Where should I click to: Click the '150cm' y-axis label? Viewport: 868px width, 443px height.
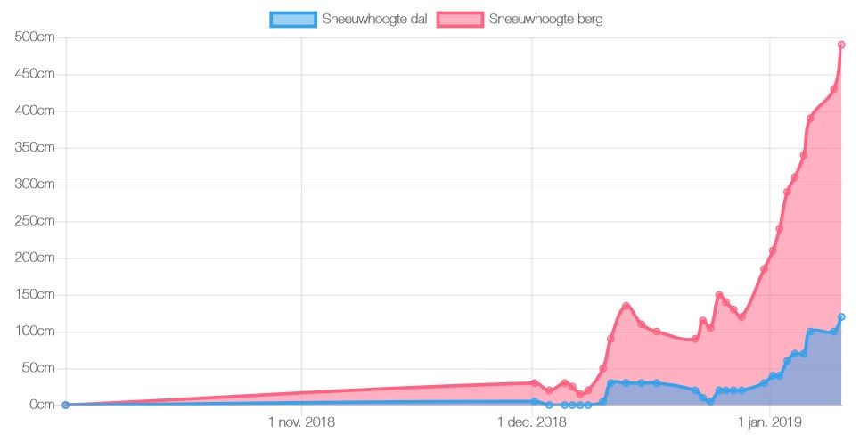(36, 295)
